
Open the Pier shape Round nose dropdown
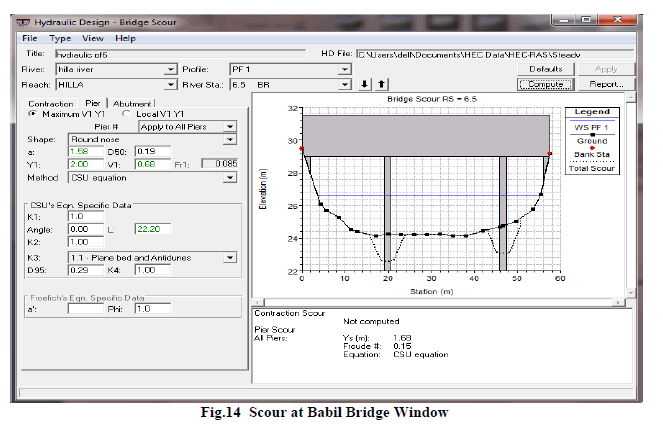230,139
